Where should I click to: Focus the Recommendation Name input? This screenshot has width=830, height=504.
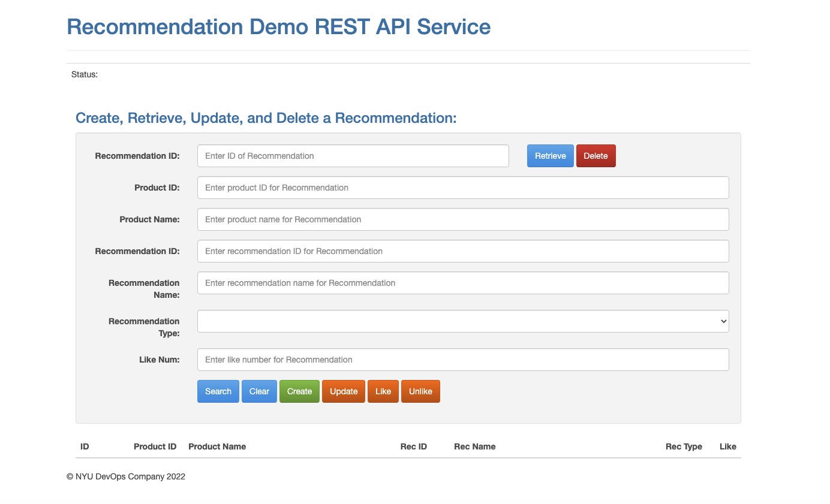pos(462,283)
